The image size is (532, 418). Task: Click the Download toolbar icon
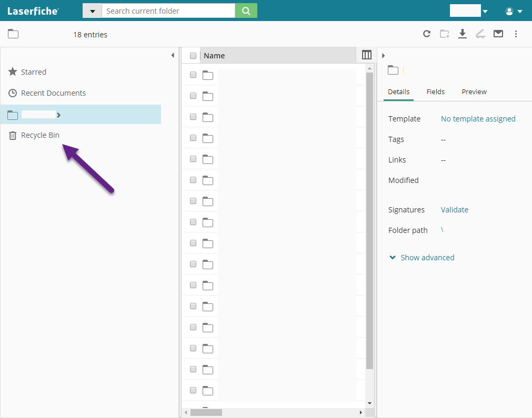(463, 34)
